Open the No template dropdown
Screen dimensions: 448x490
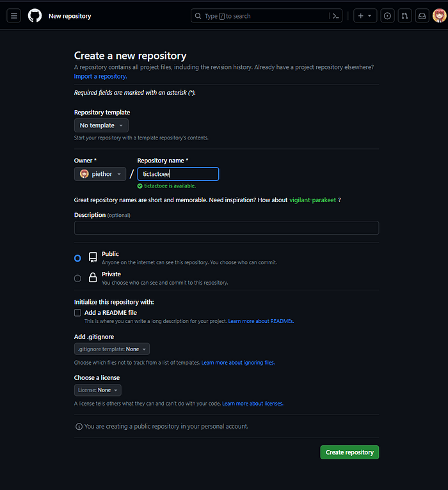[101, 125]
